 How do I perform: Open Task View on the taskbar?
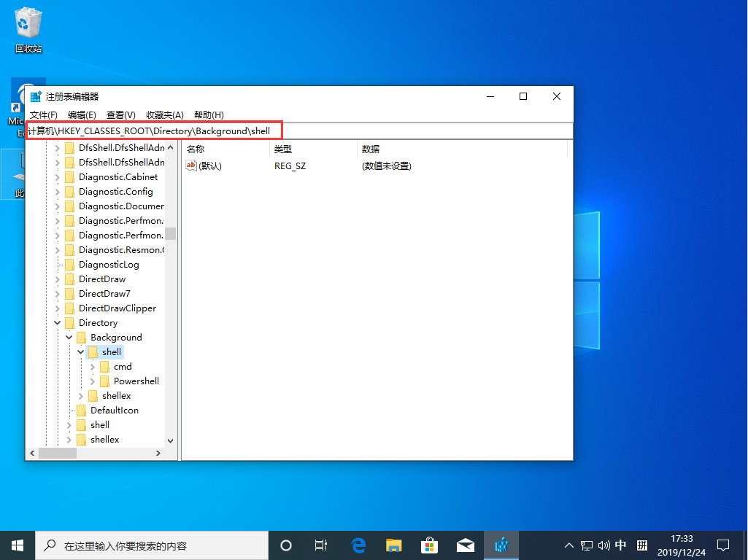[x=320, y=545]
